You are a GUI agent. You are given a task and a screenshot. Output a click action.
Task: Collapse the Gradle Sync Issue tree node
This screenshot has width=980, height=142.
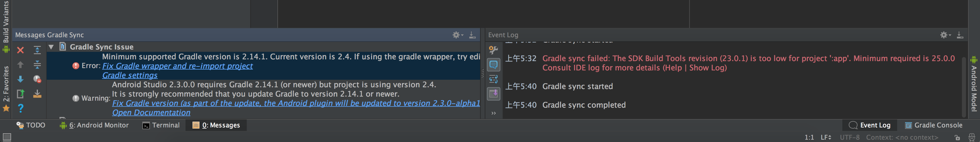click(x=51, y=47)
